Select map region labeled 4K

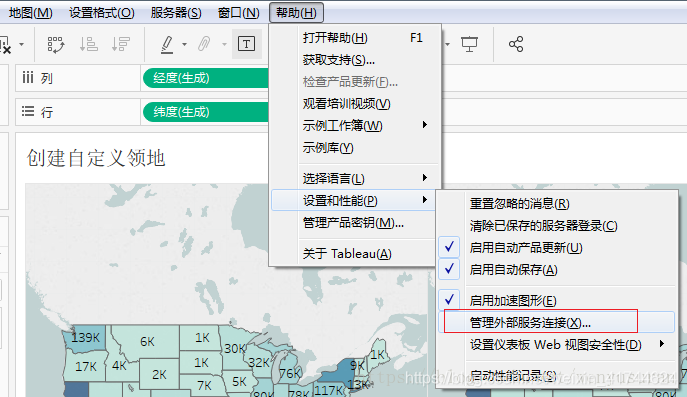click(119, 365)
